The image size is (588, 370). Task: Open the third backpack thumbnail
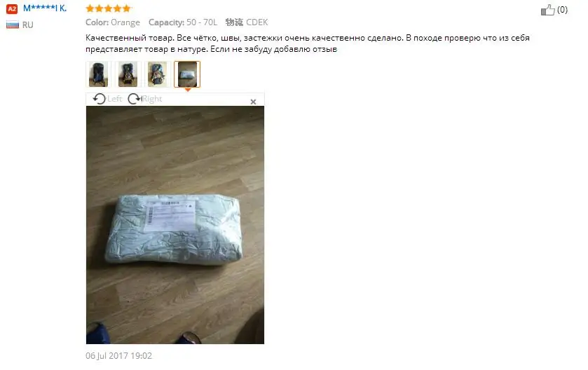[158, 74]
